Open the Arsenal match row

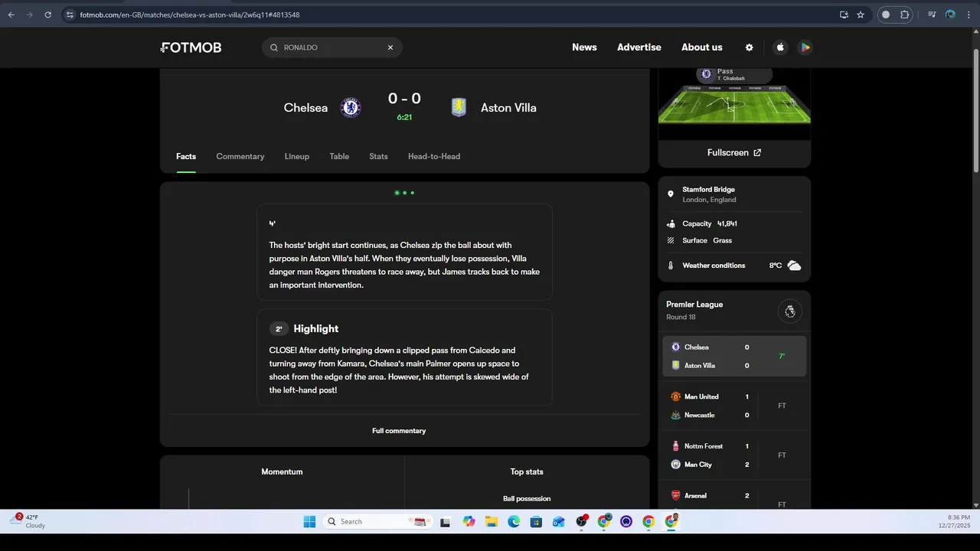734,496
